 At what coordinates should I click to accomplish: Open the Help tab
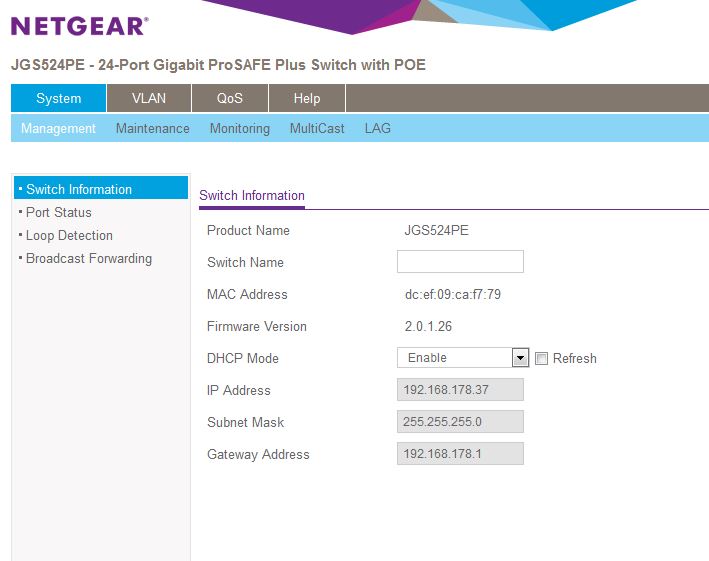coord(307,98)
